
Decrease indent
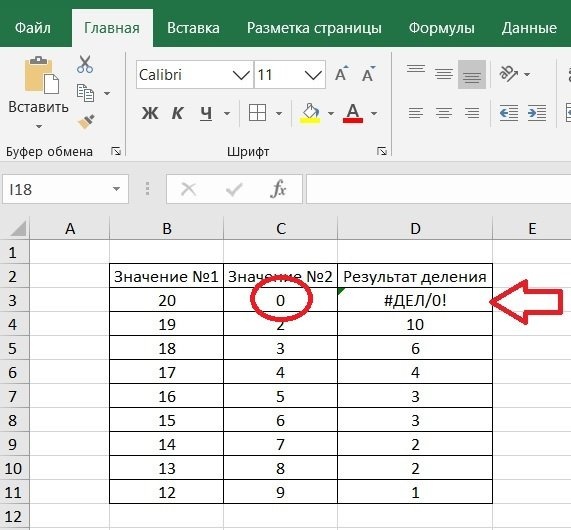[x=509, y=113]
